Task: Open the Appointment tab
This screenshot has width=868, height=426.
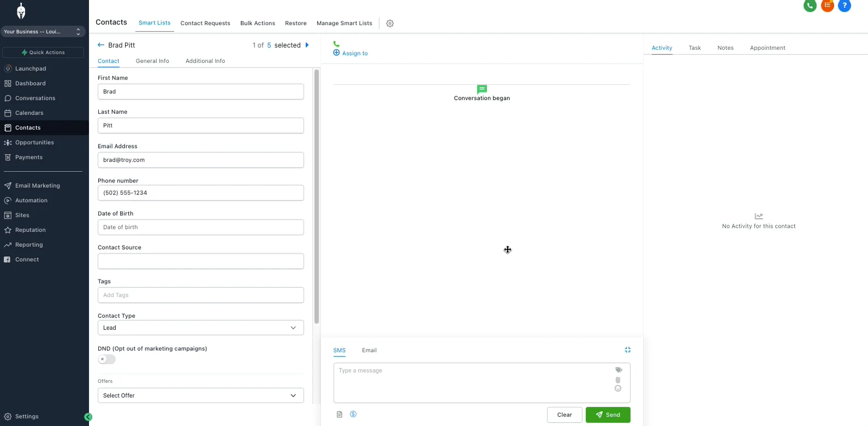Action: click(x=768, y=48)
